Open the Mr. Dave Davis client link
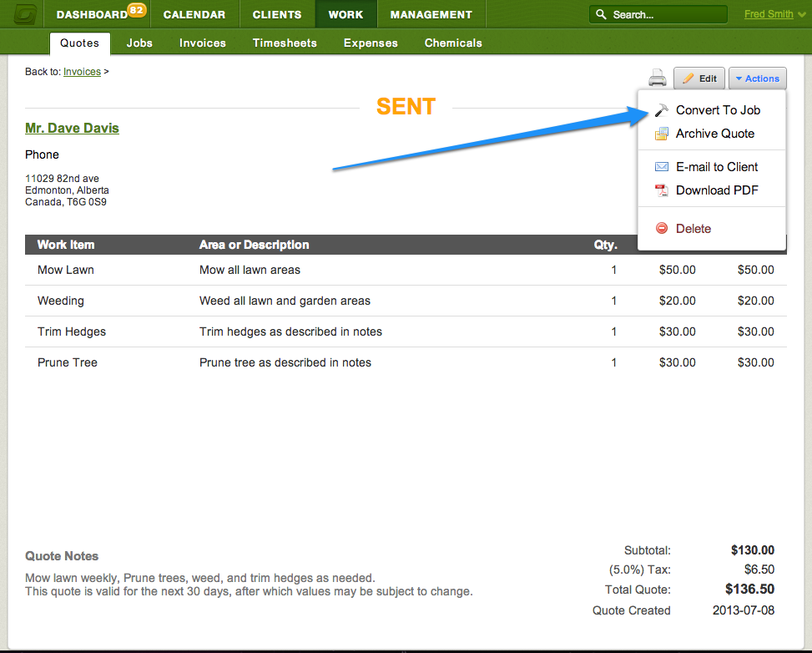The width and height of the screenshot is (812, 653). pyautogui.click(x=72, y=128)
